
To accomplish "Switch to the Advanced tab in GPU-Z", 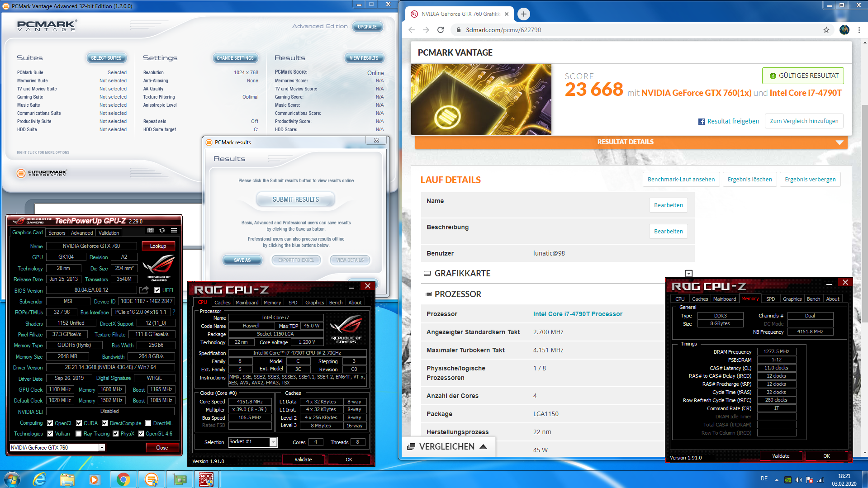I will pos(82,233).
